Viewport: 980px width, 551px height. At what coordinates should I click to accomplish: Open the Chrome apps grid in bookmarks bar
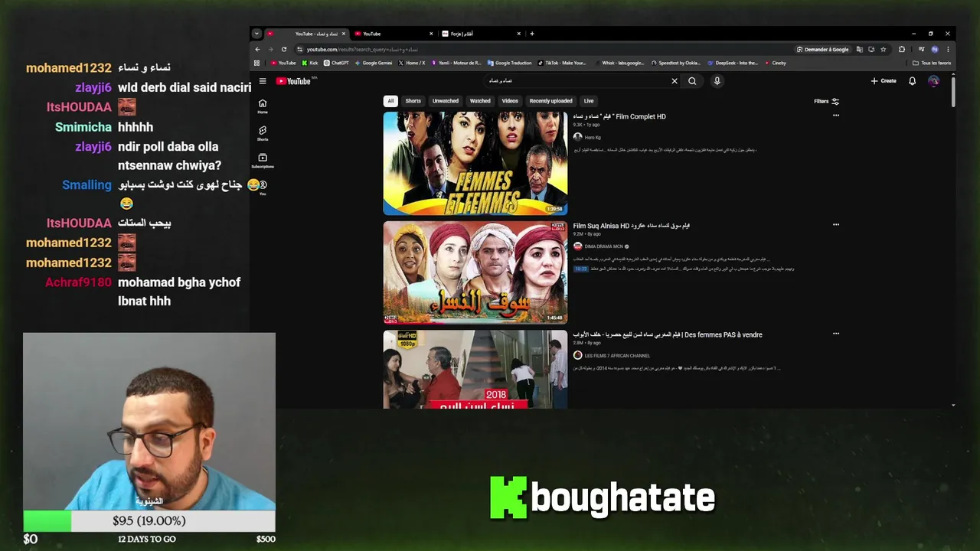[257, 63]
